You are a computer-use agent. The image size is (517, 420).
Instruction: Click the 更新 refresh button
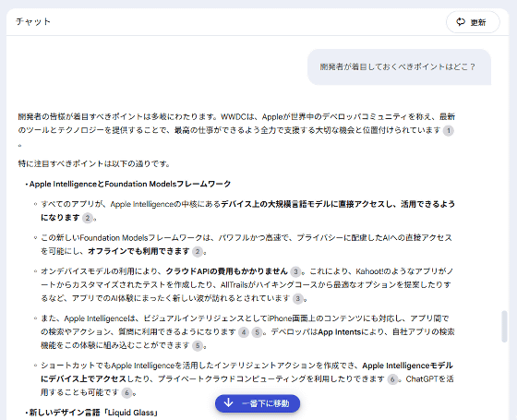[473, 22]
